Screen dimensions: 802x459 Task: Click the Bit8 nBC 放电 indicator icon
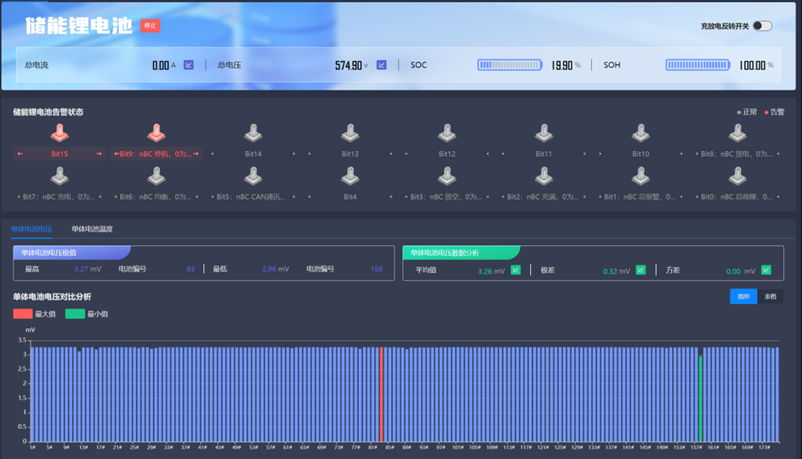click(738, 133)
